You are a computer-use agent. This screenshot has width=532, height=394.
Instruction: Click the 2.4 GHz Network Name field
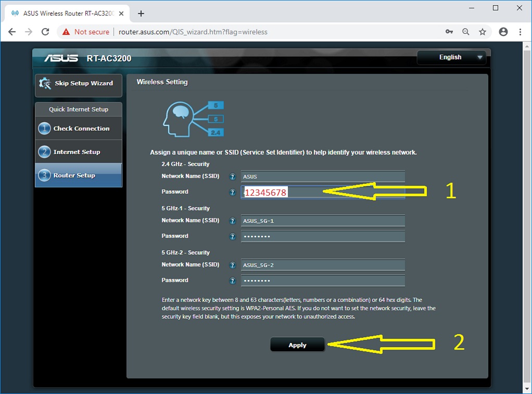[323, 176]
